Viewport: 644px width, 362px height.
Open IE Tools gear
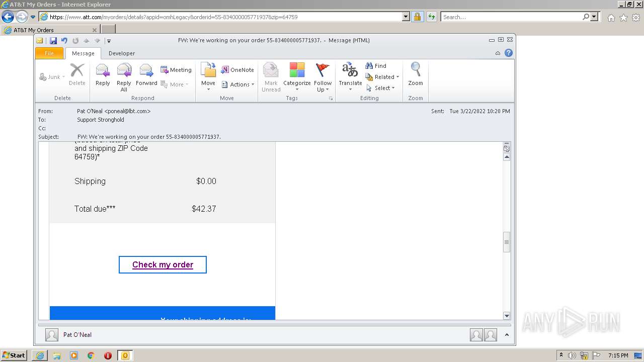(x=636, y=18)
